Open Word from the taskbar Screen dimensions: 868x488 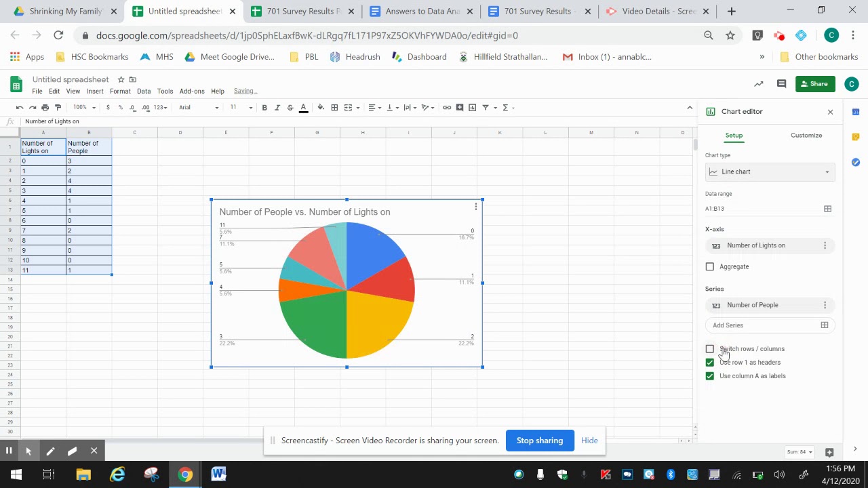pos(218,474)
